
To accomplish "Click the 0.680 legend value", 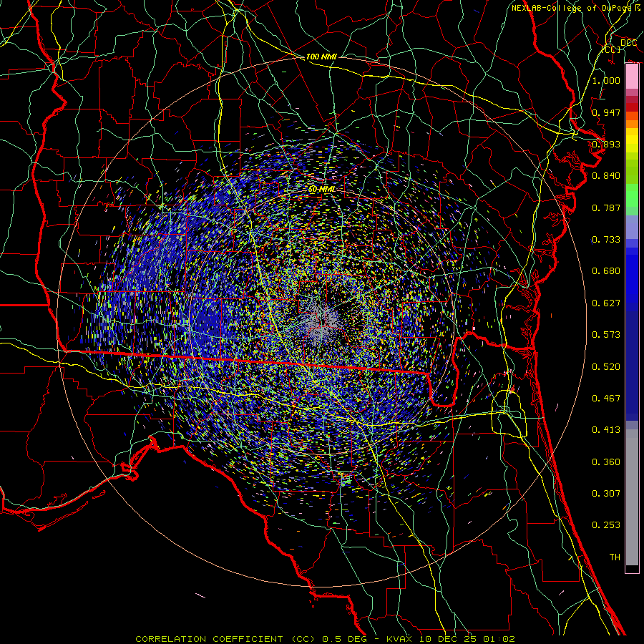I will tap(606, 271).
